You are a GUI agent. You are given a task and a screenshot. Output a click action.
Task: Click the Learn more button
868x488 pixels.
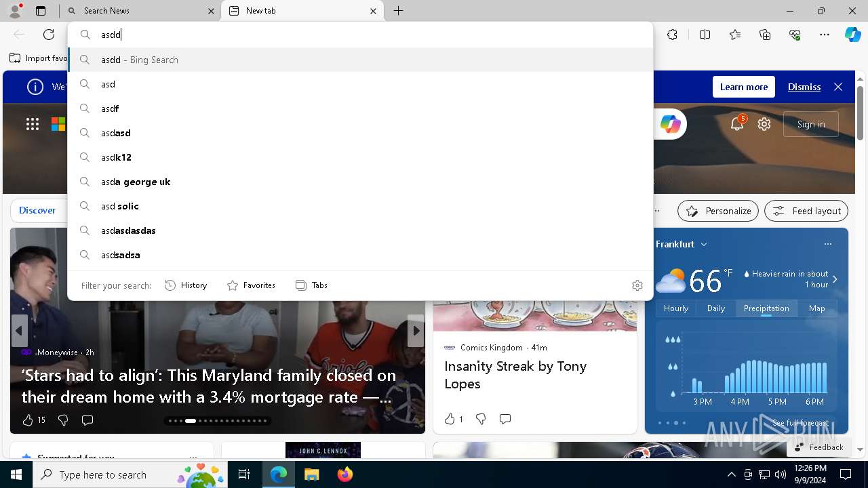click(744, 87)
